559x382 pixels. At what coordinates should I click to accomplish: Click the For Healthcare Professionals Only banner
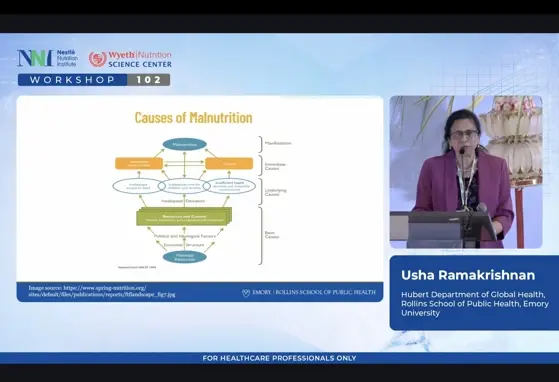click(x=280, y=358)
